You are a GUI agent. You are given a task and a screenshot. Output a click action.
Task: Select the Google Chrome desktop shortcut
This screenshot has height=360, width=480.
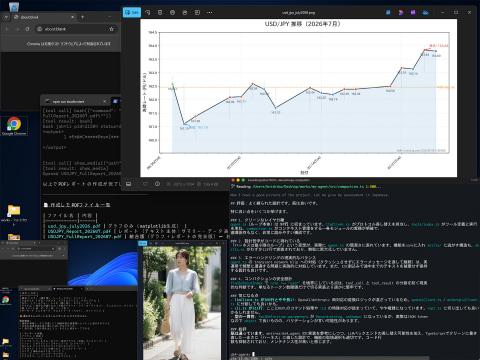click(14, 126)
